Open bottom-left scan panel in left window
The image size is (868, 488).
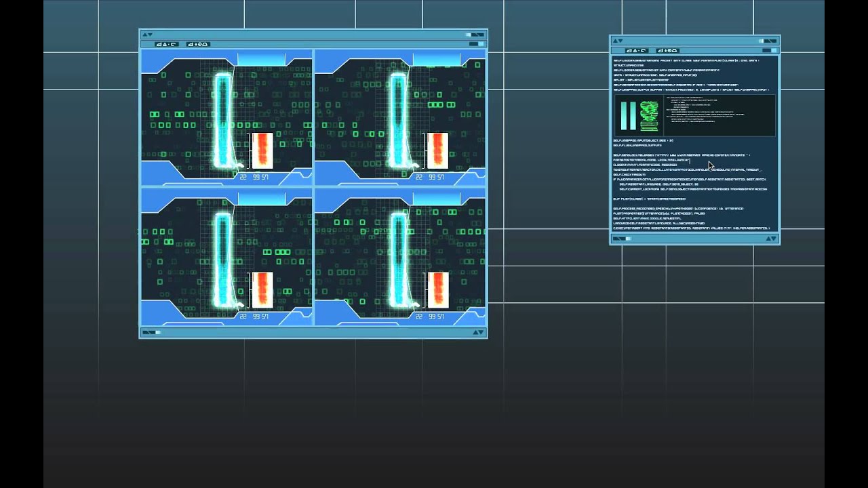(226, 257)
